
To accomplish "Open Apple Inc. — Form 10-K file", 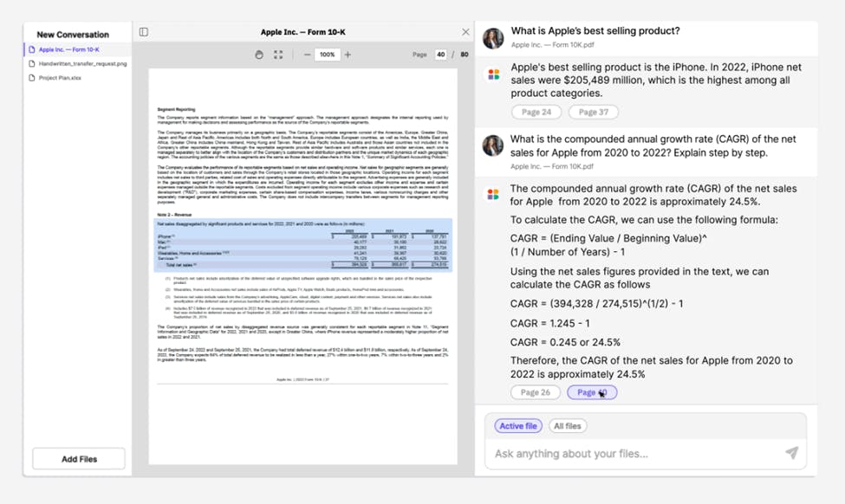I will click(69, 49).
